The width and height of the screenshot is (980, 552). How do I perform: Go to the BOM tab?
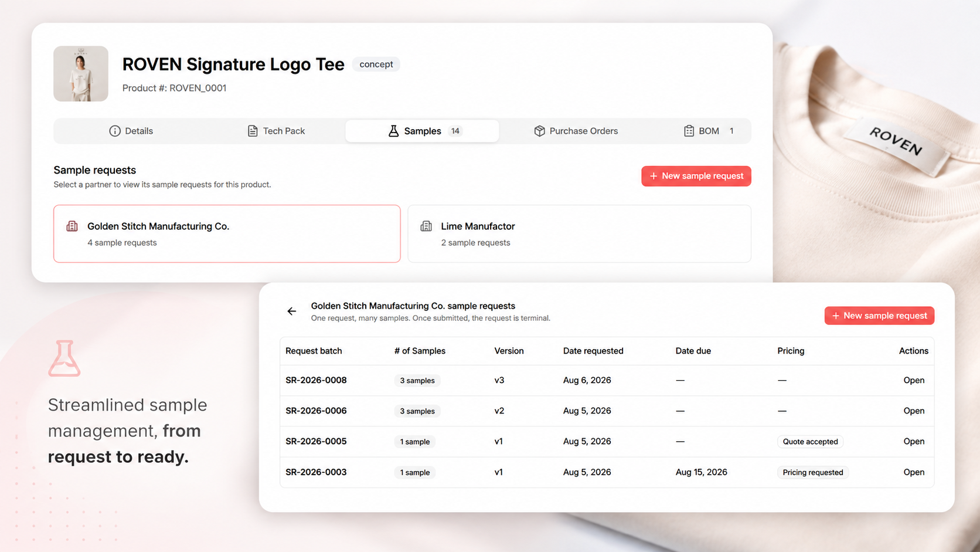point(708,131)
